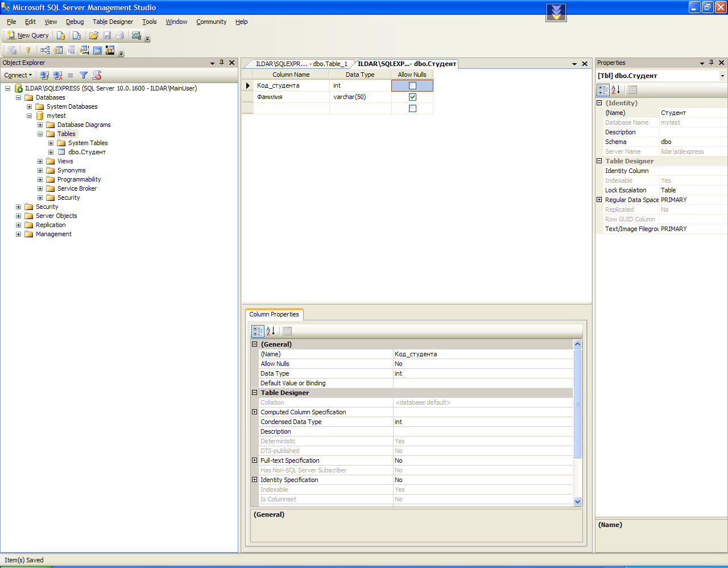728x568 pixels.
Task: Click the Save diskette icon
Action: pyautogui.click(x=107, y=35)
